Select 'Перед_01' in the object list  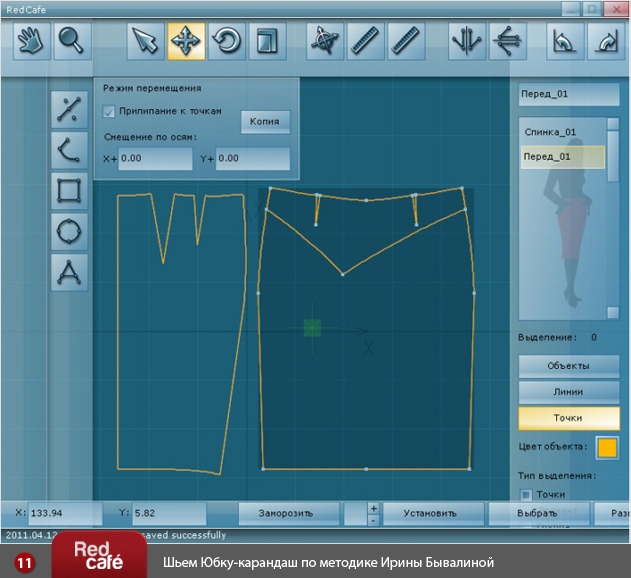click(563, 157)
